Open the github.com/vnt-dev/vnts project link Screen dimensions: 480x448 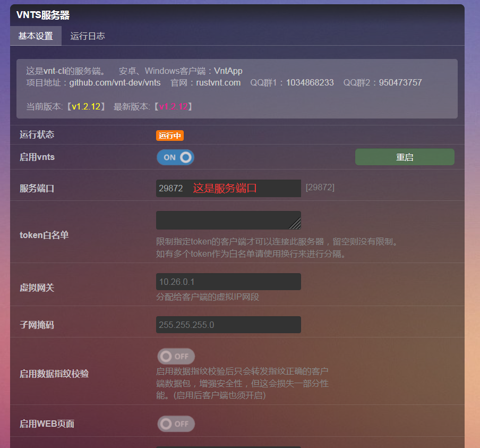pos(115,83)
